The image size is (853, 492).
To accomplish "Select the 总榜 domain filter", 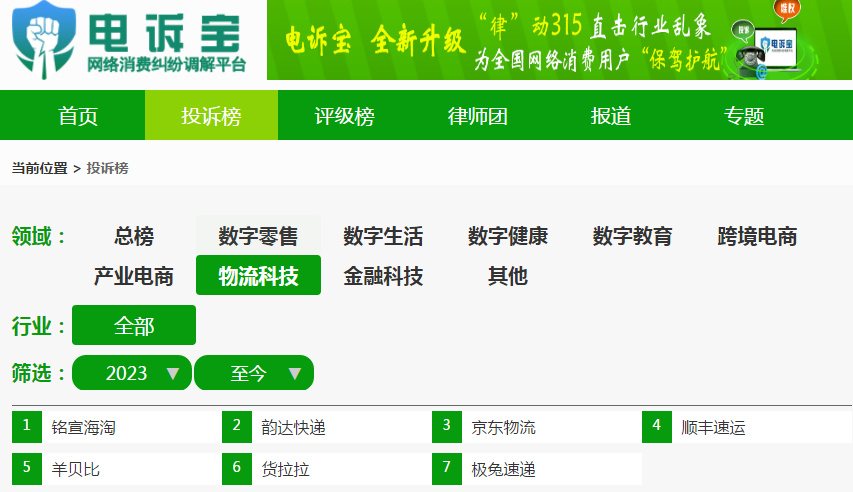I will pyautogui.click(x=134, y=237).
